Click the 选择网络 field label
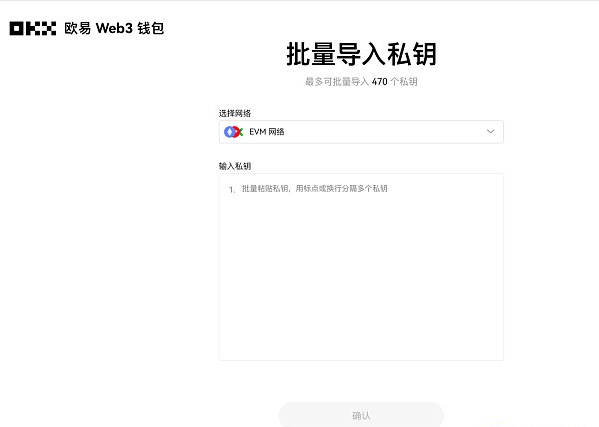 (235, 113)
